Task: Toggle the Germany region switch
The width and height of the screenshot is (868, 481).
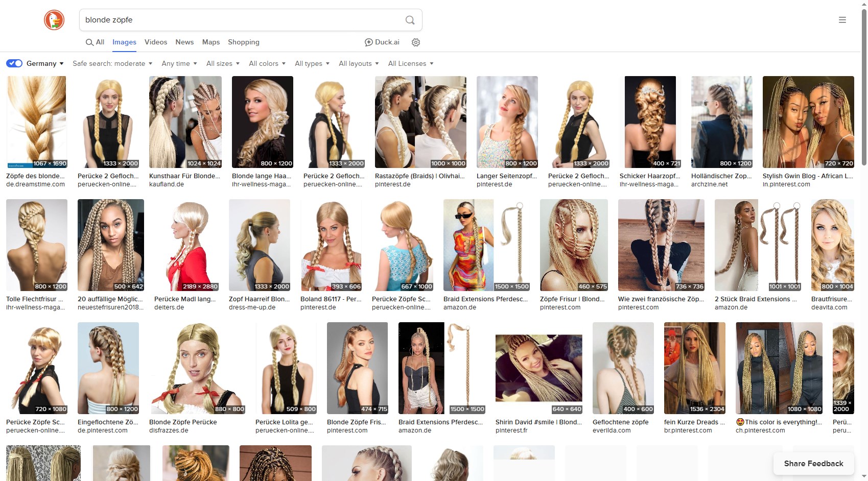Action: point(14,63)
